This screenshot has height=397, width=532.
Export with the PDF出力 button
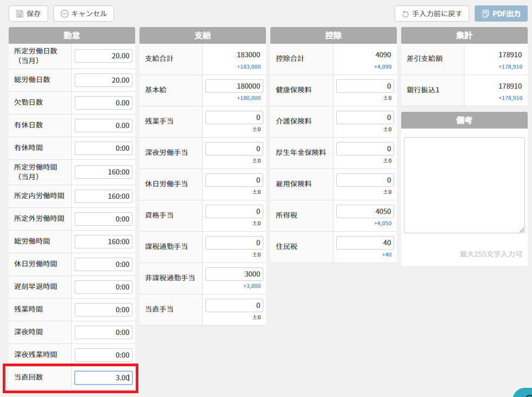point(501,14)
